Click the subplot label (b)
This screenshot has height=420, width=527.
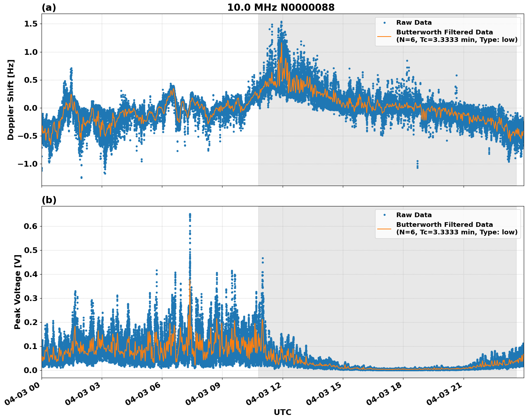pyautogui.click(x=49, y=200)
